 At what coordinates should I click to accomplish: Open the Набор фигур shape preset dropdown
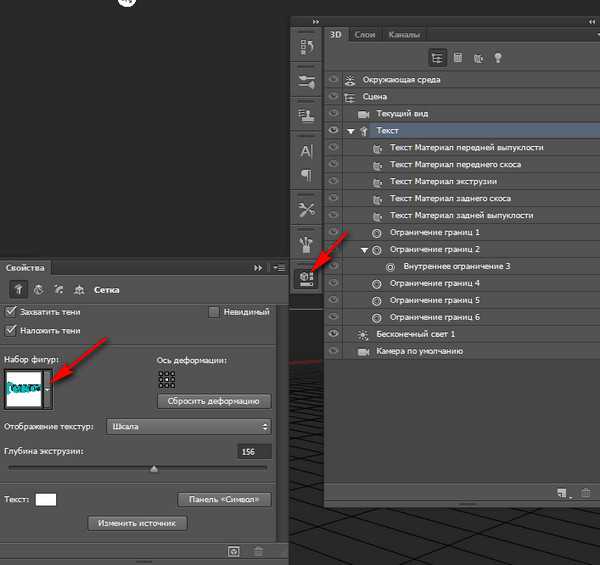(47, 387)
